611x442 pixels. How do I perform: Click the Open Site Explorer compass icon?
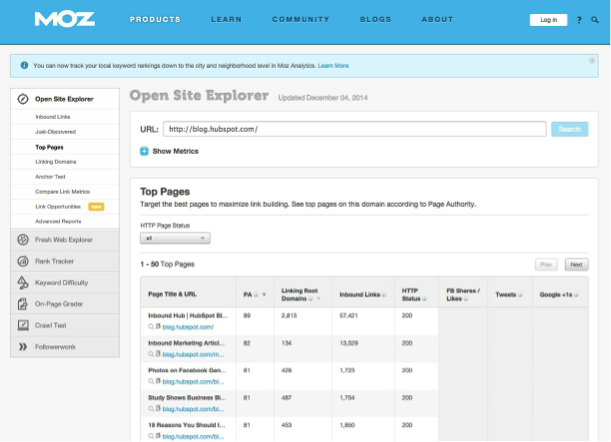[23, 99]
